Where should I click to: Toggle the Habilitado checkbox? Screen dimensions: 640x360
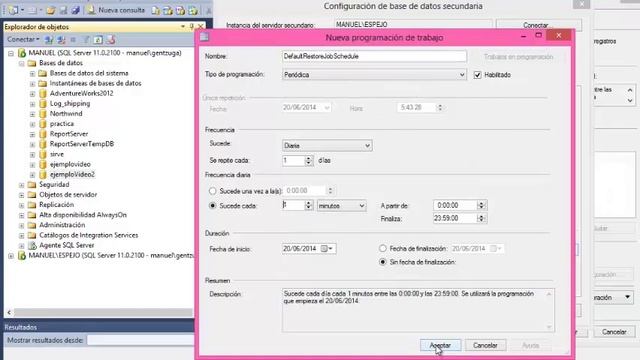coord(477,75)
